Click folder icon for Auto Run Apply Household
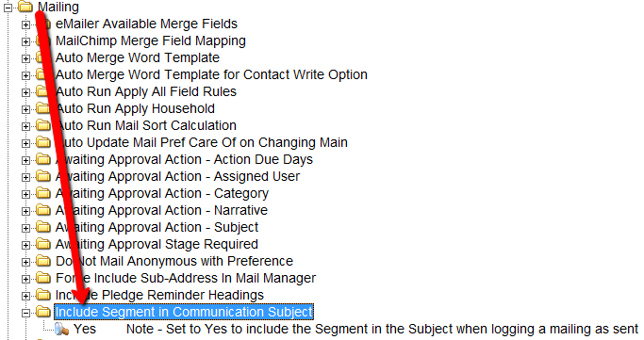Screen dimensions: 644x340 coord(43,108)
